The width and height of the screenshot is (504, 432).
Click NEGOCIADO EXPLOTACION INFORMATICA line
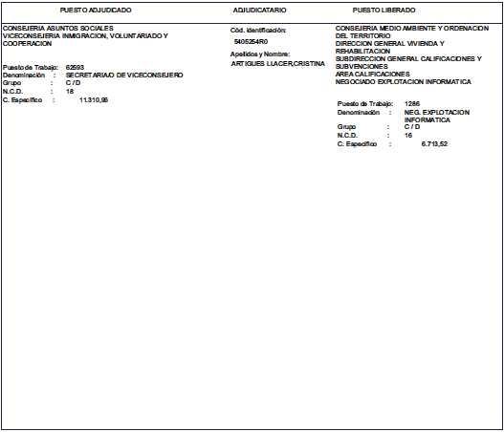pos(403,82)
